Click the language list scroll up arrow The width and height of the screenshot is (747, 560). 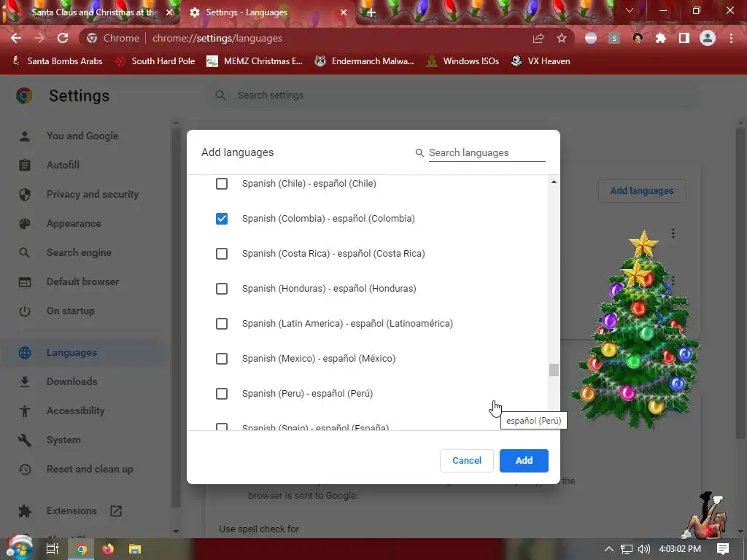tap(554, 182)
